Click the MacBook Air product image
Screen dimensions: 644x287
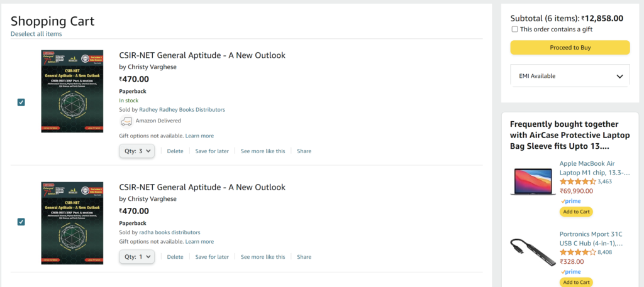[x=533, y=181]
